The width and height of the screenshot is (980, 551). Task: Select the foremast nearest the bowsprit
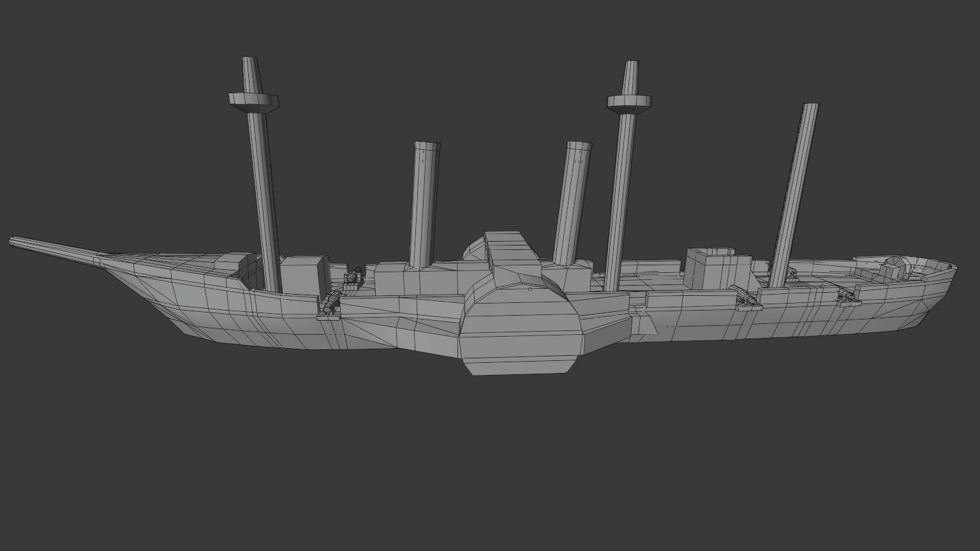click(x=262, y=175)
